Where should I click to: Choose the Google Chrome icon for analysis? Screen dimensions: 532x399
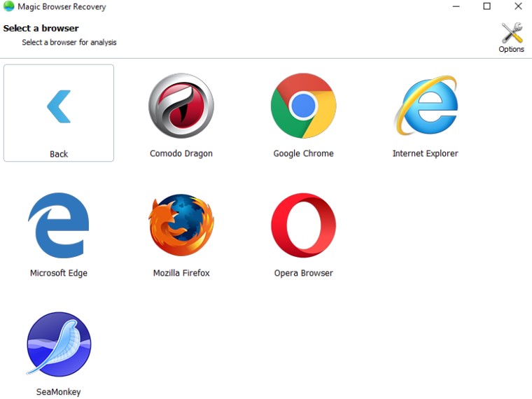pyautogui.click(x=303, y=106)
